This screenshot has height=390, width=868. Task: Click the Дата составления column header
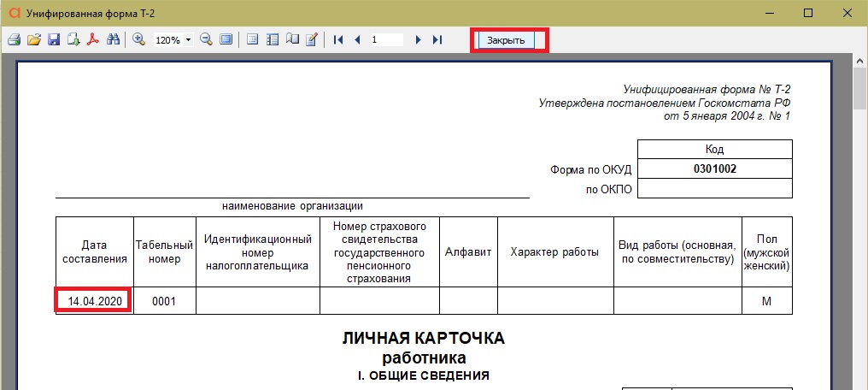coord(95,252)
